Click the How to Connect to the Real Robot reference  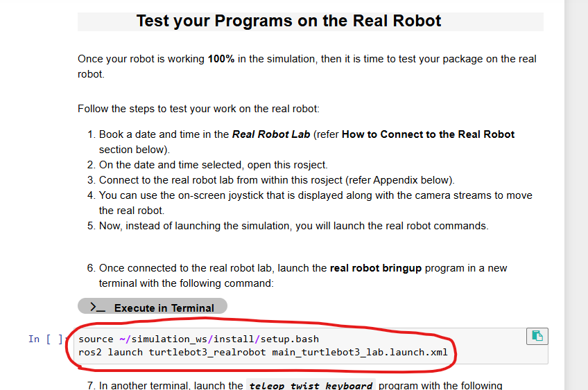coord(428,134)
